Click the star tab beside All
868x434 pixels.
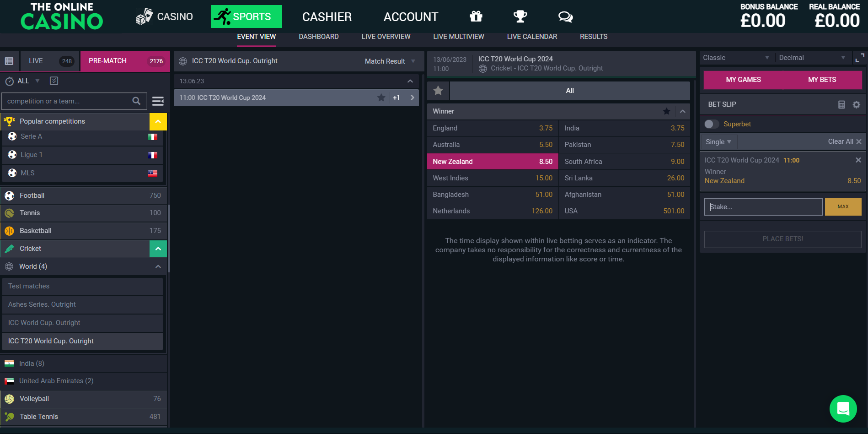(438, 91)
